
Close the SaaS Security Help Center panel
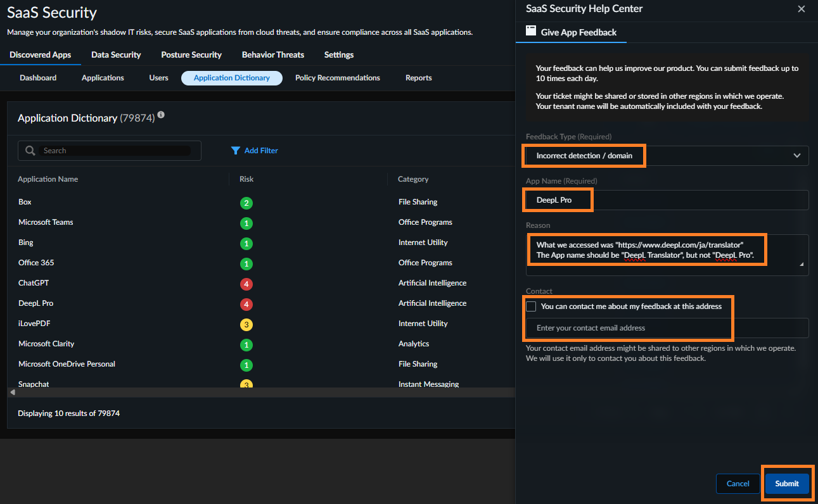[x=802, y=9]
